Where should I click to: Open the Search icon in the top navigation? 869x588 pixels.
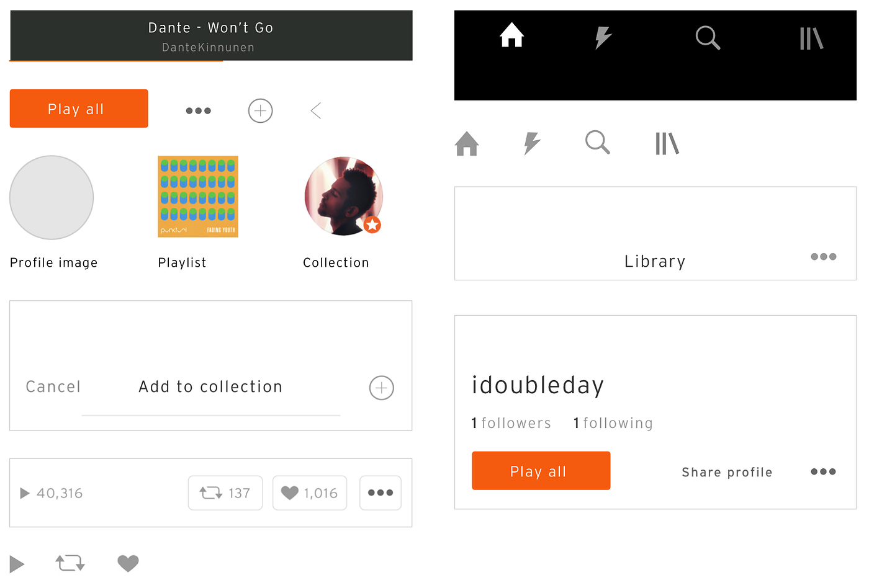pos(708,38)
